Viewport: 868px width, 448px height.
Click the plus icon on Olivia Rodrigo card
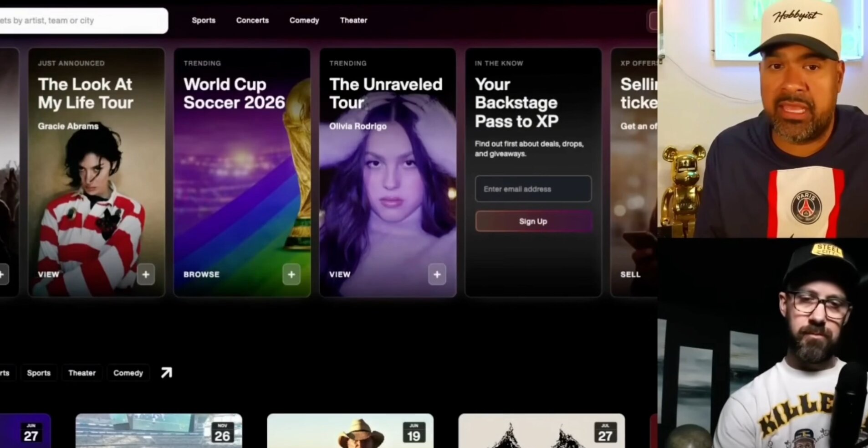[x=437, y=274]
